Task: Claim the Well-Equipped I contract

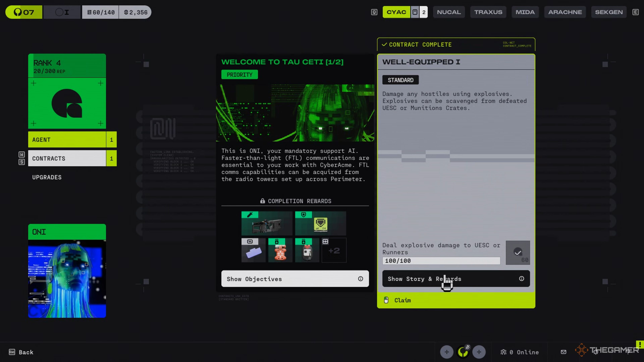Action: pyautogui.click(x=456, y=300)
